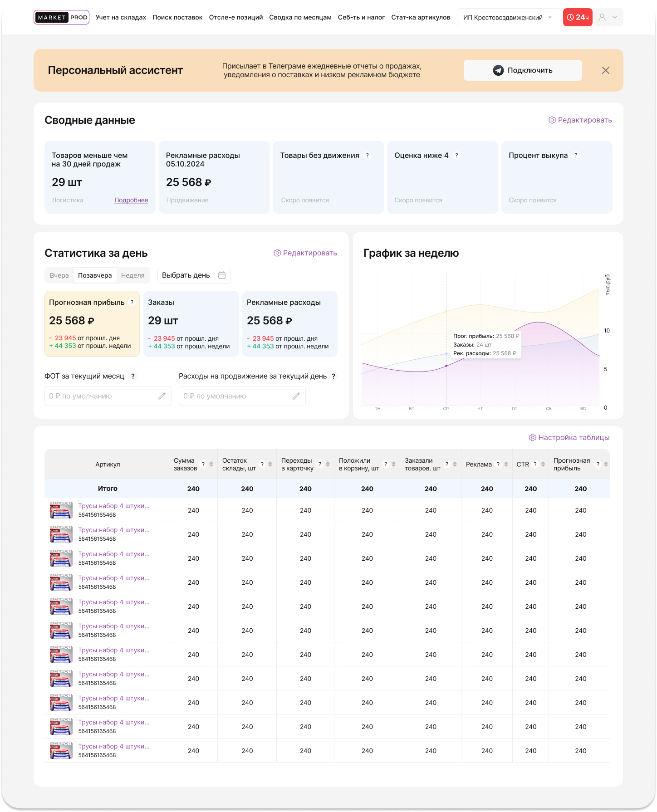Image resolution: width=657 pixels, height=812 pixels.
Task: Switch to the Вчера tab
Action: [59, 275]
